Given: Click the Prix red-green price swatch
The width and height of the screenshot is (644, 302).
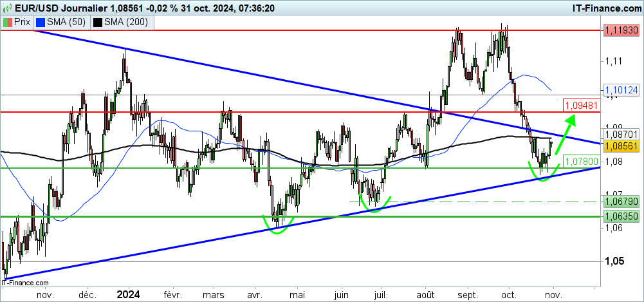Looking at the screenshot, I should pyautogui.click(x=8, y=22).
